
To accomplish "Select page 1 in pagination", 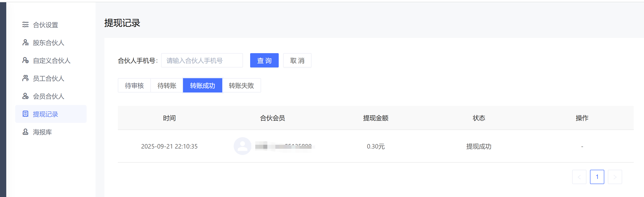I will tap(597, 177).
